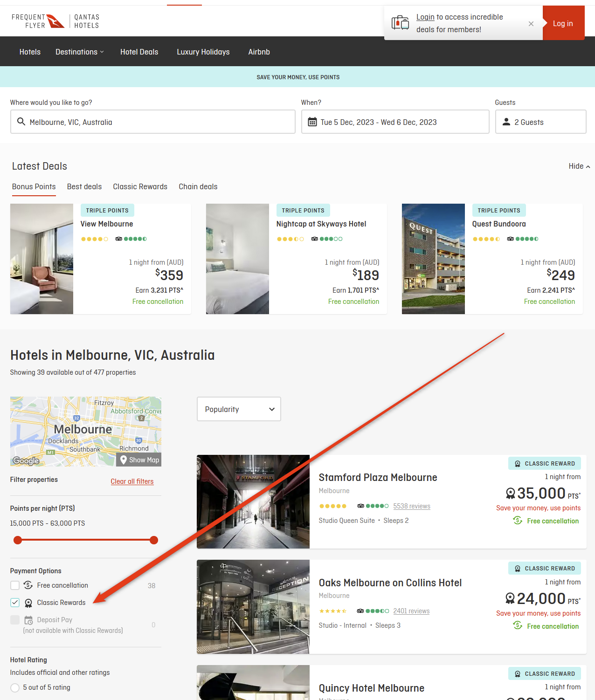Collapse Latest Deals with Hide

coord(579,166)
